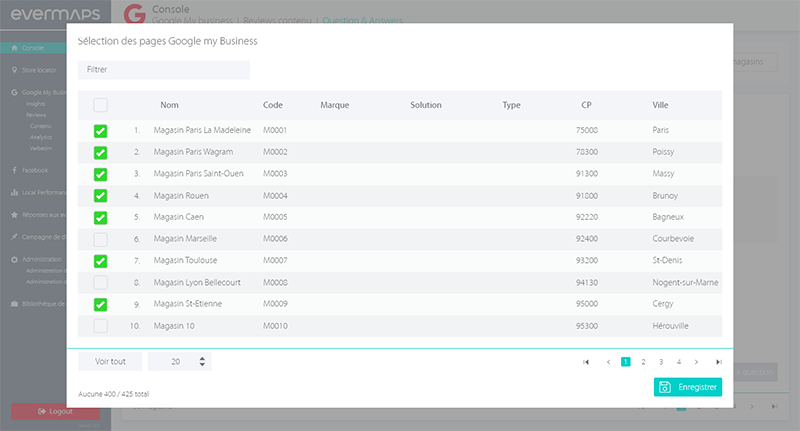Click the Store locator pin icon
Viewport: 800px width, 431px height.
point(13,70)
